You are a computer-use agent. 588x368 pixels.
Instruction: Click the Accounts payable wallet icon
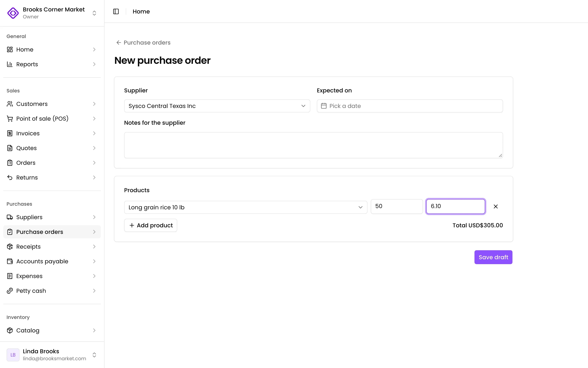pos(10,261)
